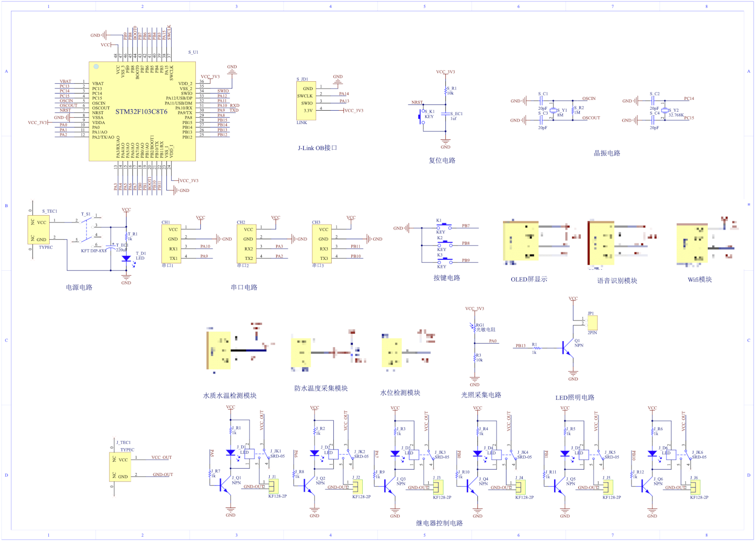Select the OLED display module symbol
Viewport: 756px width, 542px height.
tap(520, 241)
